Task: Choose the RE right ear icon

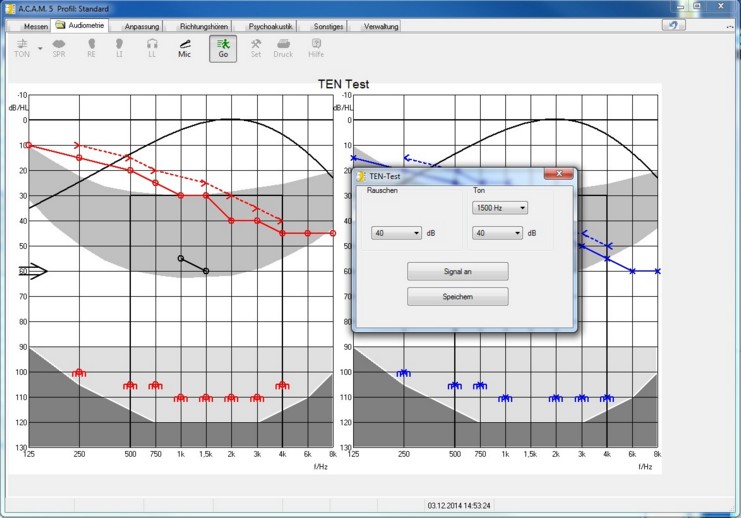Action: [x=91, y=49]
